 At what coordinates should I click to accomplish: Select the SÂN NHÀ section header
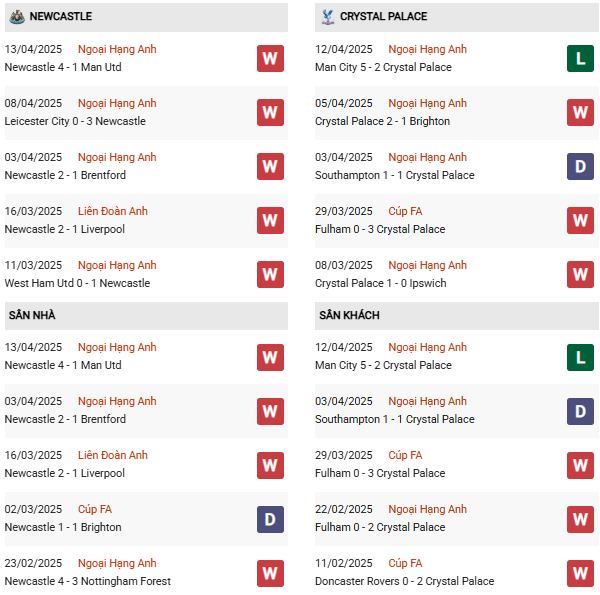[x=32, y=315]
